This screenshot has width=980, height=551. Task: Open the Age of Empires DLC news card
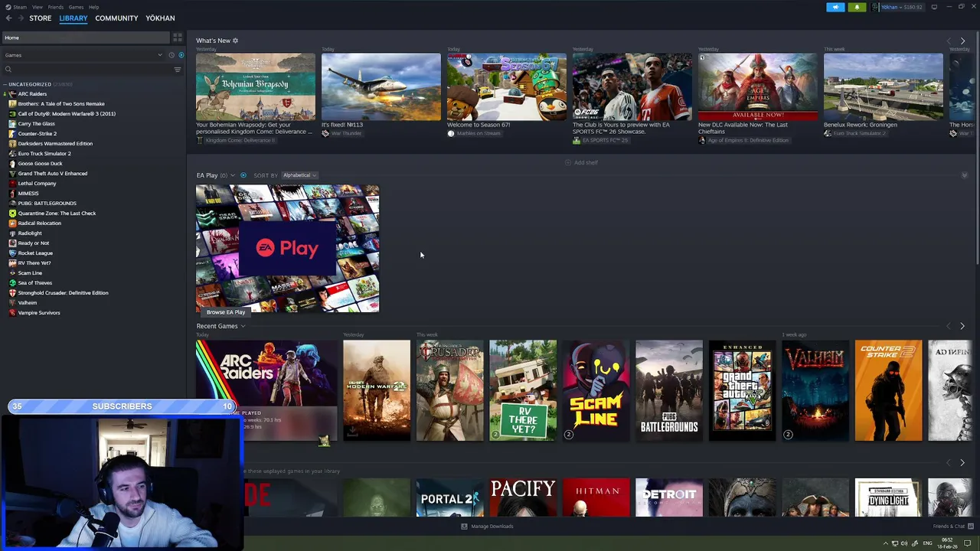pos(757,87)
